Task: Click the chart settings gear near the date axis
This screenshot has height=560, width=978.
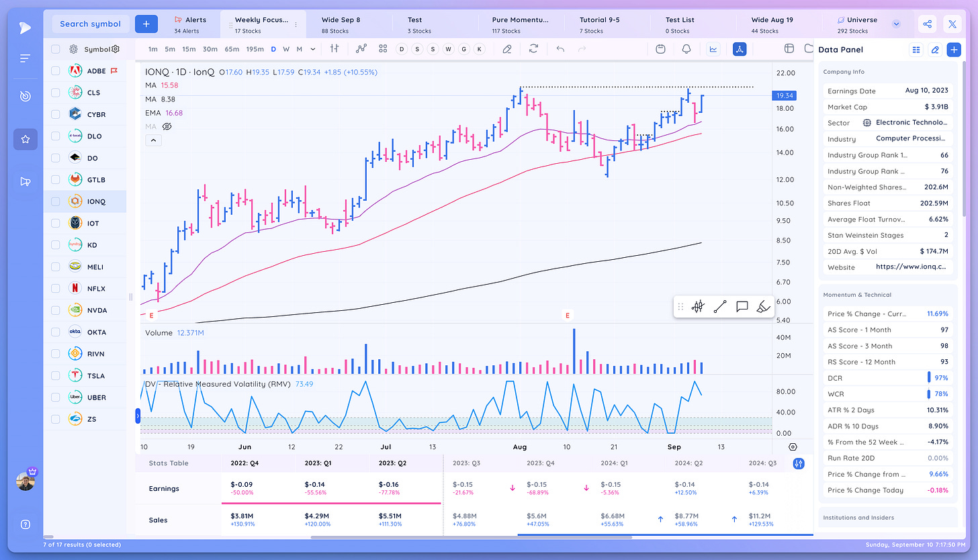Action: [793, 447]
